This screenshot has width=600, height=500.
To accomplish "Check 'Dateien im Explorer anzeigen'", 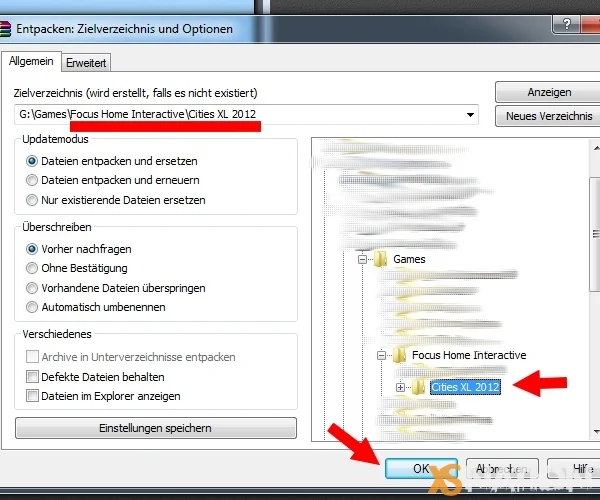I will [x=32, y=396].
